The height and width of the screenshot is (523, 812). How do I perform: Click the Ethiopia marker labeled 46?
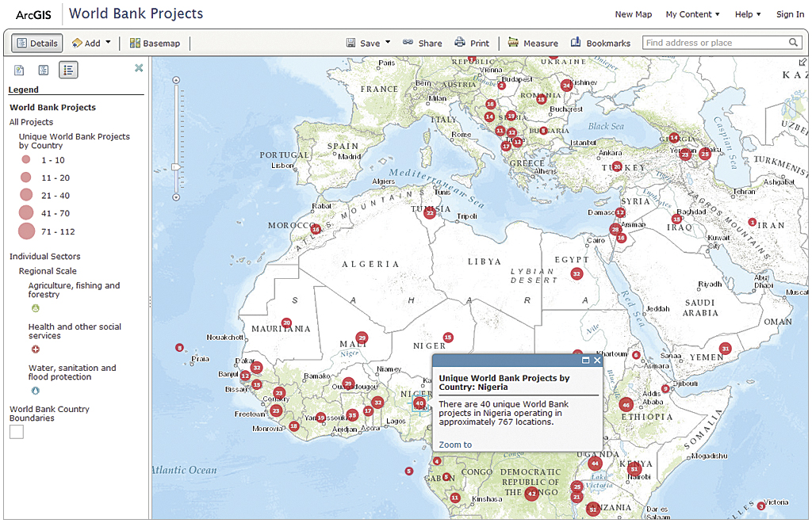tap(626, 405)
